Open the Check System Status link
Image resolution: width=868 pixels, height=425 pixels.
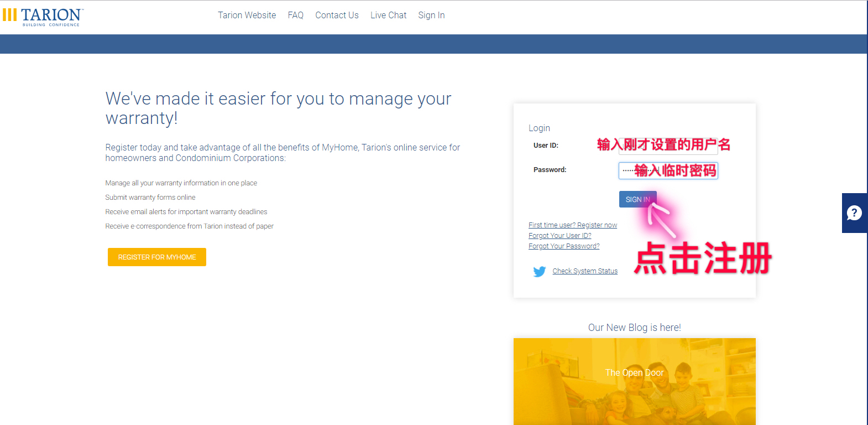[x=585, y=271]
